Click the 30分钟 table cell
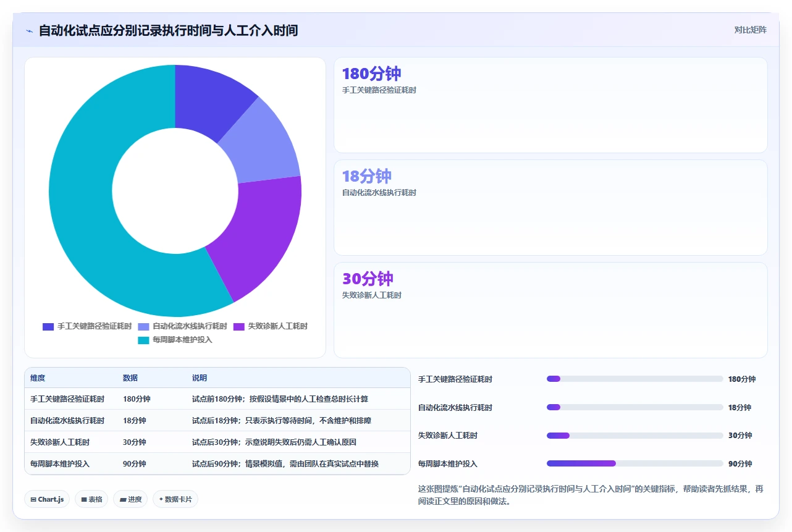Image resolution: width=792 pixels, height=532 pixels. (x=135, y=442)
